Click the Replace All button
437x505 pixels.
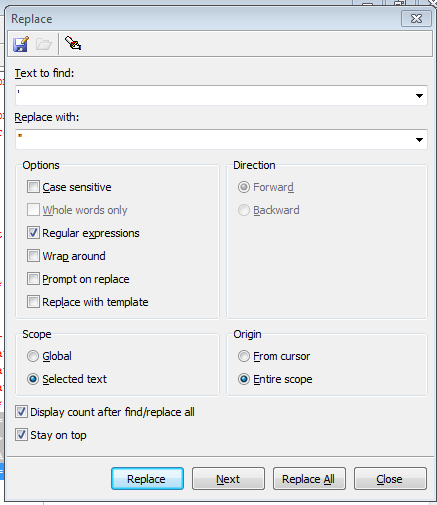(x=309, y=479)
